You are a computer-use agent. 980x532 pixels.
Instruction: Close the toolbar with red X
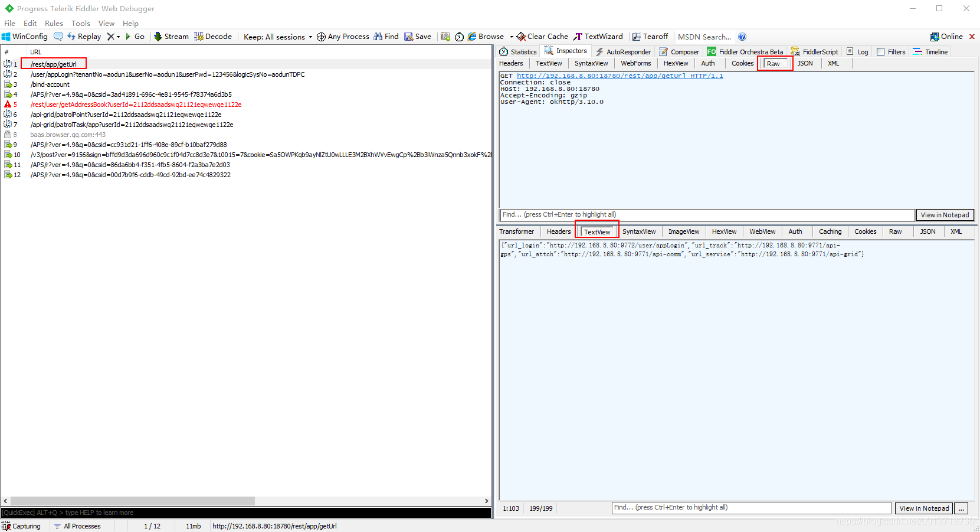click(x=972, y=37)
